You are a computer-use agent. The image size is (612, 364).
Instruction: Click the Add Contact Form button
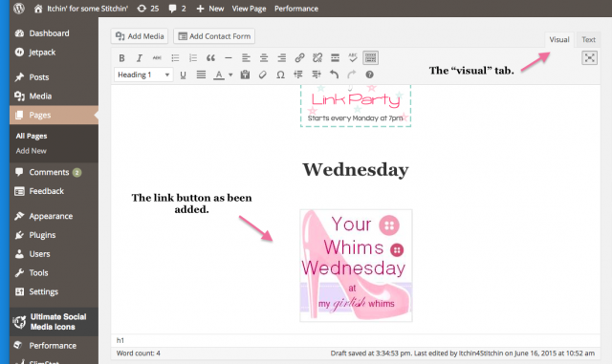pyautogui.click(x=214, y=36)
